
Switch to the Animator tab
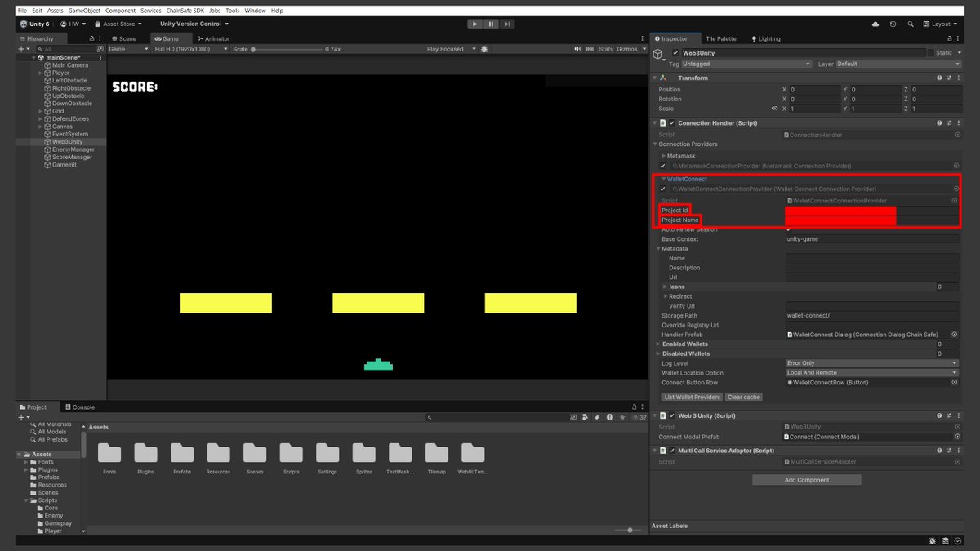click(x=214, y=38)
